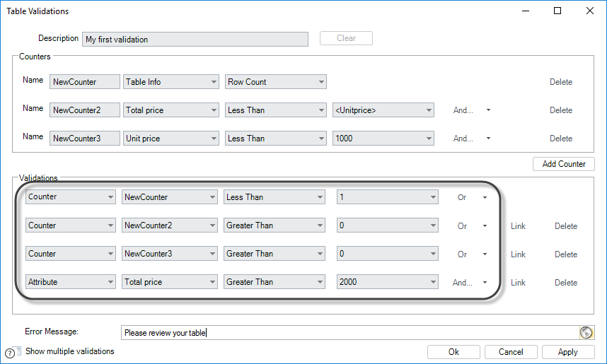Open Table Info dropdown for NewCounter
The height and width of the screenshot is (364, 607).
(x=171, y=81)
